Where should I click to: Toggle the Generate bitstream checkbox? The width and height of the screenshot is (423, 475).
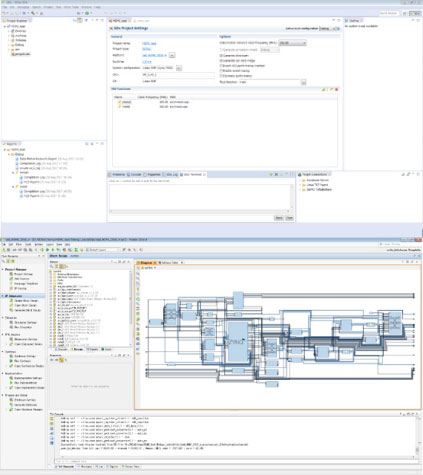pos(221,55)
